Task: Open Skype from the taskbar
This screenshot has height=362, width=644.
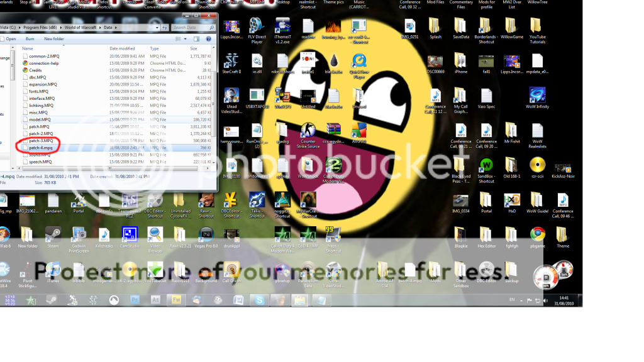Action: pyautogui.click(x=259, y=300)
